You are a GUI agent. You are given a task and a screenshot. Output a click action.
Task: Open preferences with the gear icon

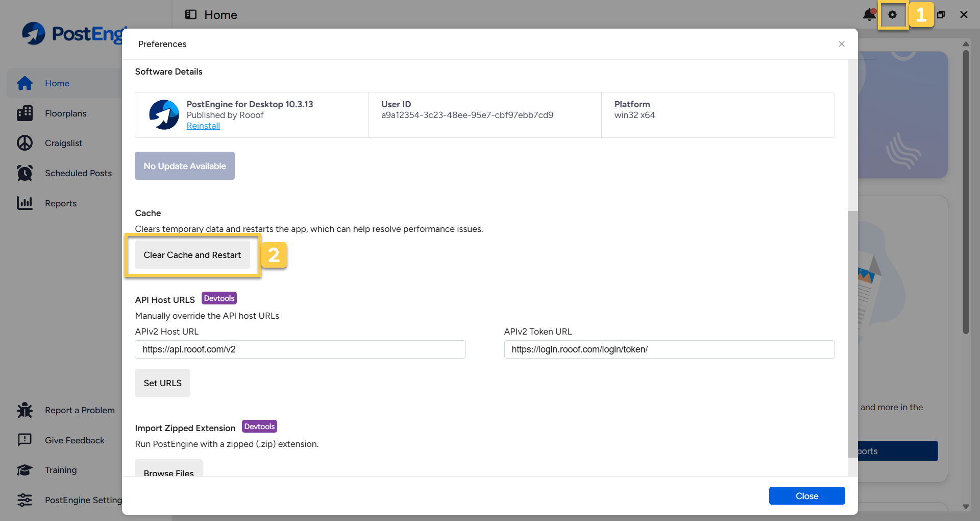click(892, 15)
